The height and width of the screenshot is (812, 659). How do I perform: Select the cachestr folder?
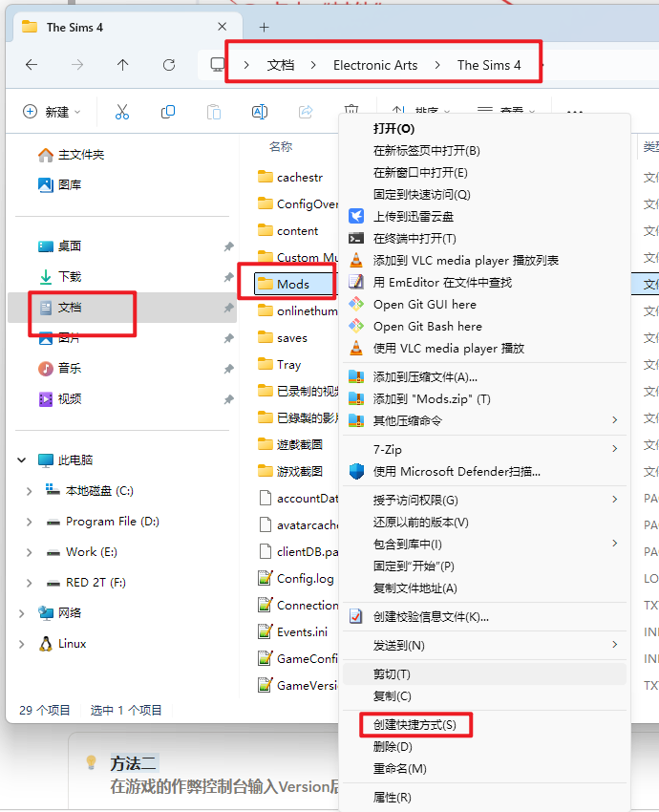click(x=290, y=177)
